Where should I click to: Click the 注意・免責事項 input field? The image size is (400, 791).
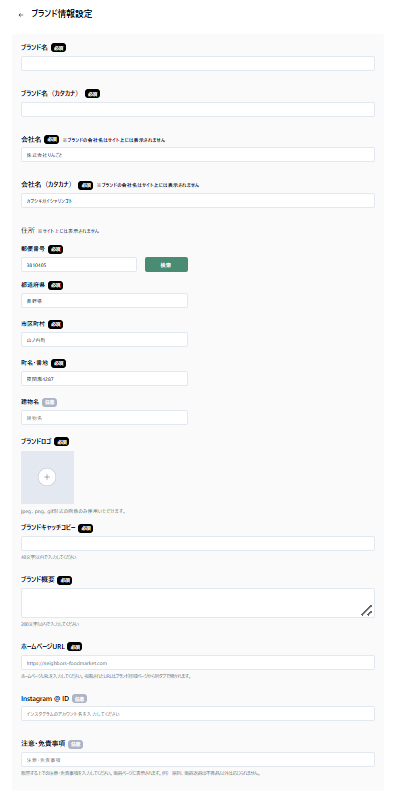pyautogui.click(x=198, y=759)
